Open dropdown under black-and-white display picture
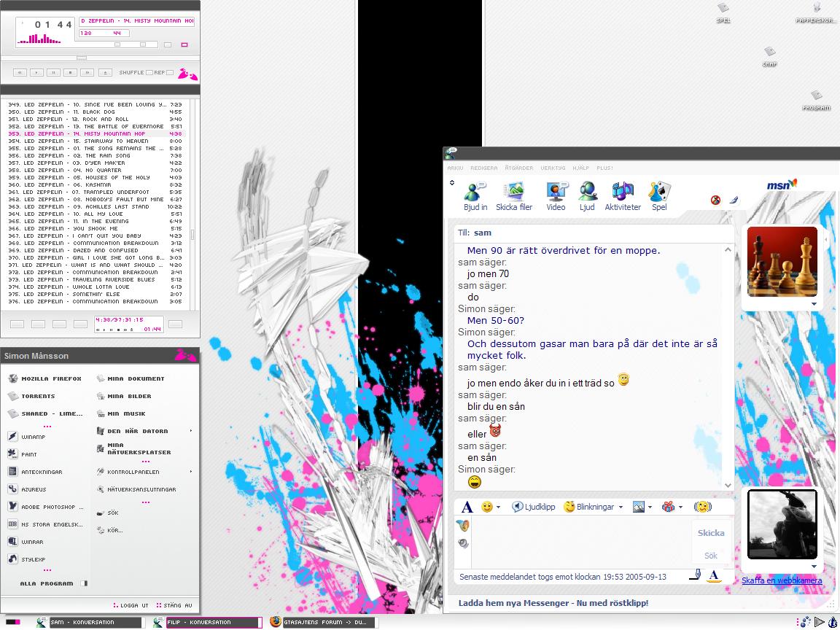Viewport: 840px width, 630px height. point(814,567)
